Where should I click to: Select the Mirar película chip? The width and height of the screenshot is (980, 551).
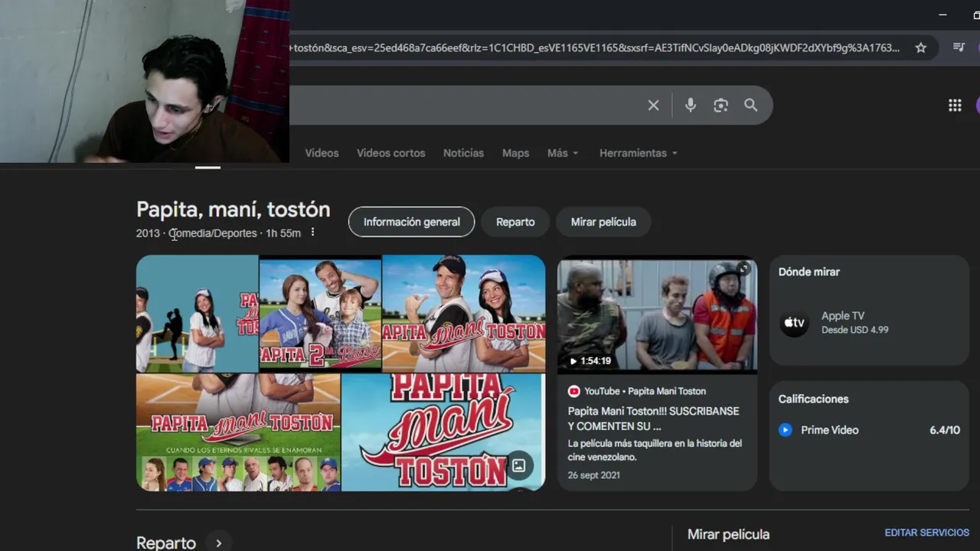click(603, 222)
